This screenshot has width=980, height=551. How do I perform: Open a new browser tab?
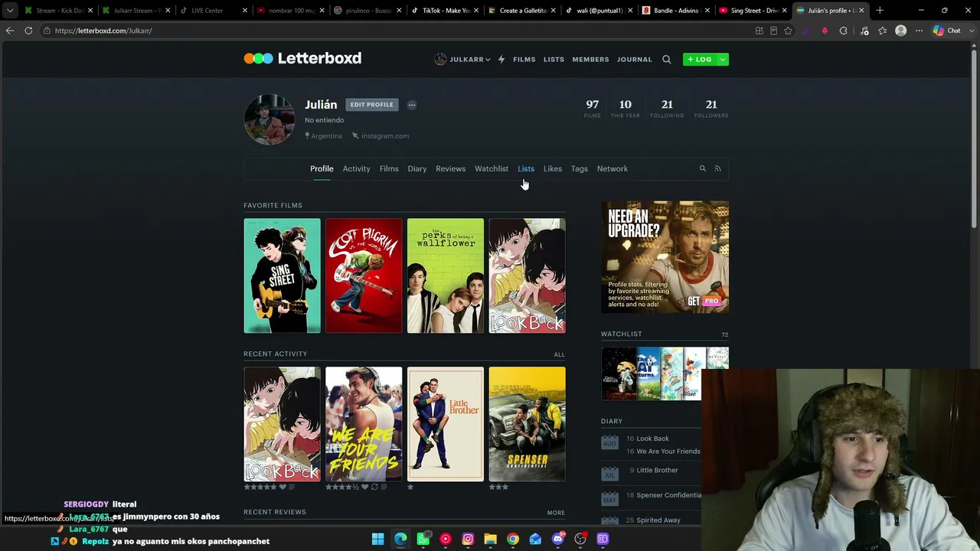(880, 11)
